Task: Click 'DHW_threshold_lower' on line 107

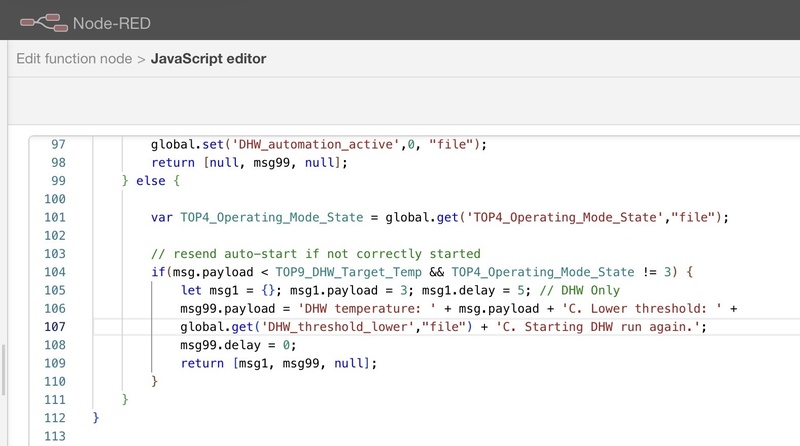Action: coord(337,327)
